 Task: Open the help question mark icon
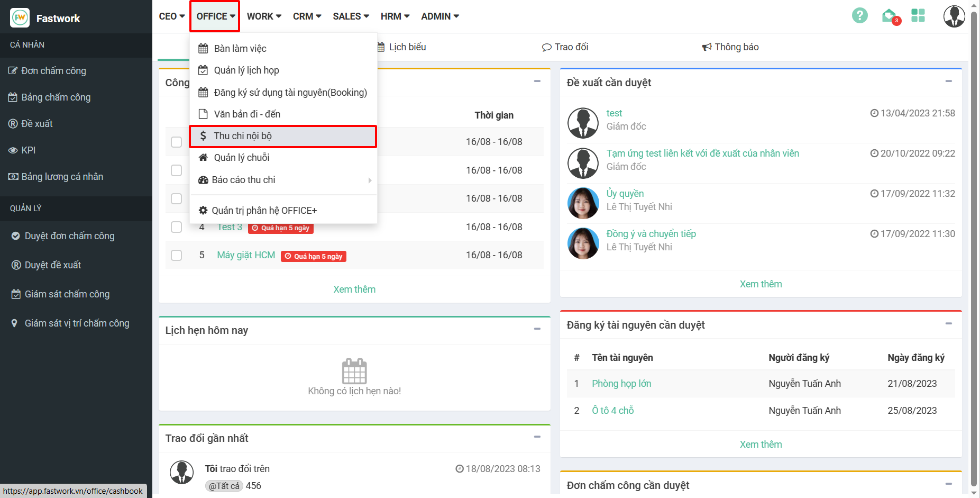coord(859,16)
